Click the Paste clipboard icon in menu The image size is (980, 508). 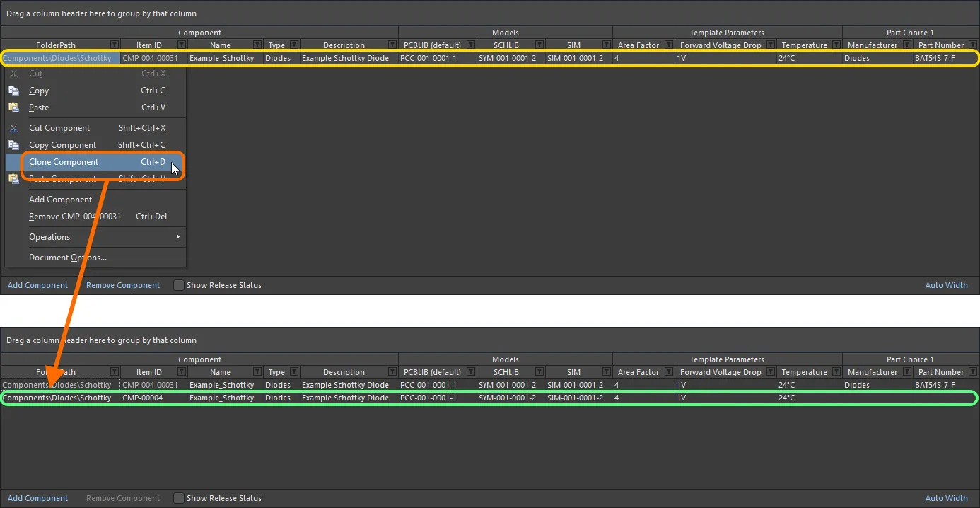13,108
